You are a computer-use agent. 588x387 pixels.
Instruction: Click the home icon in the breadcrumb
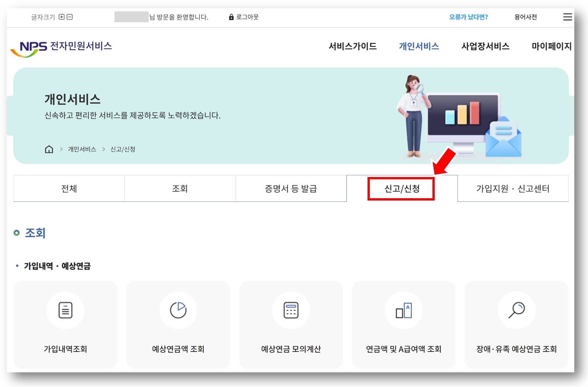click(49, 149)
